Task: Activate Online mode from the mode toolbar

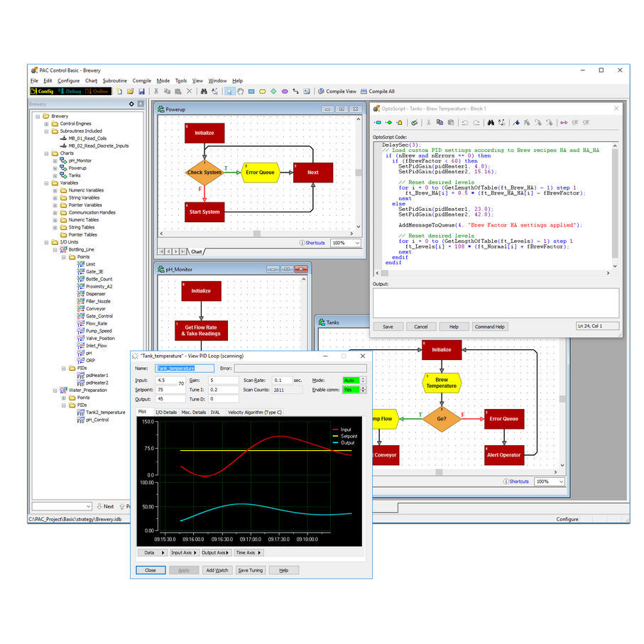Action: point(97,92)
